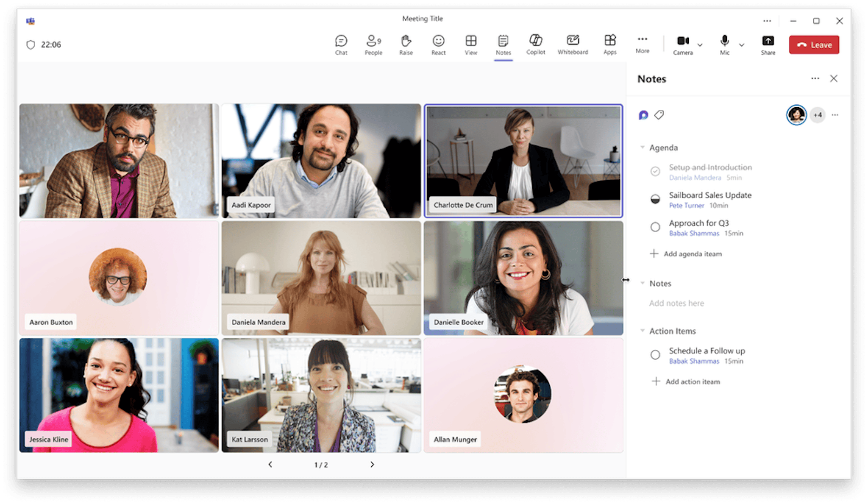Viewport: 868px width, 504px height.
Task: Click the 22:06 meeting timer
Action: (51, 45)
